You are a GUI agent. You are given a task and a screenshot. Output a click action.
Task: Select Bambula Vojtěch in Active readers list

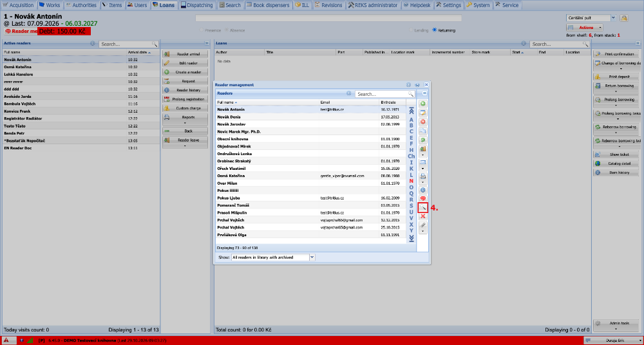pyautogui.click(x=81, y=104)
